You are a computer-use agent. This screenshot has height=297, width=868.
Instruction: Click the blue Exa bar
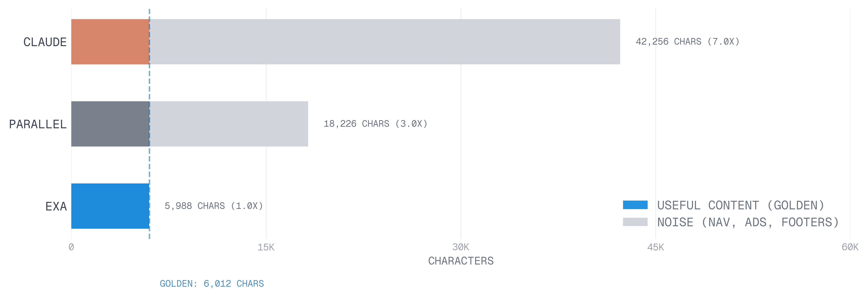[110, 206]
